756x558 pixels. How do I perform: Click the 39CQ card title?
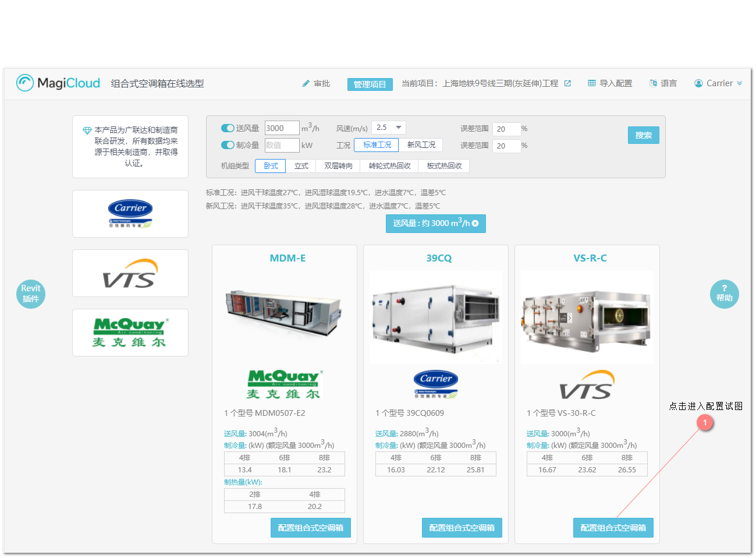(439, 258)
